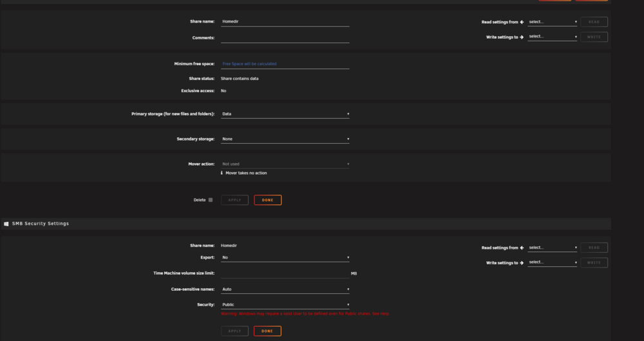The height and width of the screenshot is (341, 644).
Task: Click the Minimum free space label
Action: (x=194, y=64)
